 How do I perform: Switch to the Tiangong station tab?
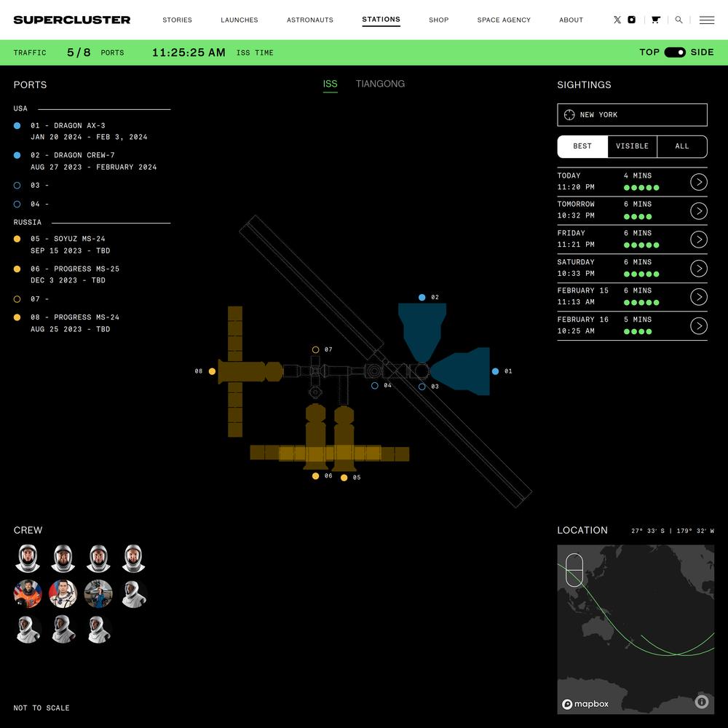coord(380,84)
